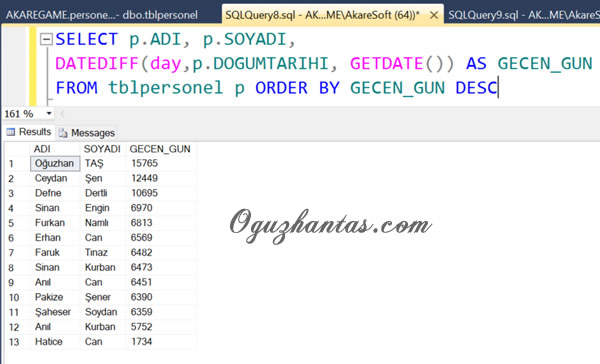This screenshot has height=364, width=600.
Task: Select the ADI column header
Action: pyautogui.click(x=55, y=149)
